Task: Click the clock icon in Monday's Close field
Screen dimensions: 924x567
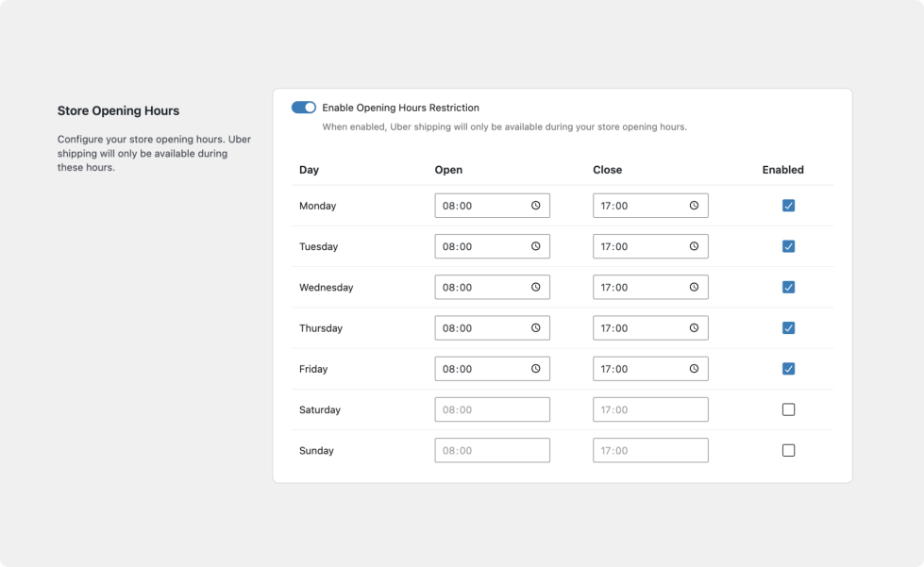Action: tap(694, 206)
